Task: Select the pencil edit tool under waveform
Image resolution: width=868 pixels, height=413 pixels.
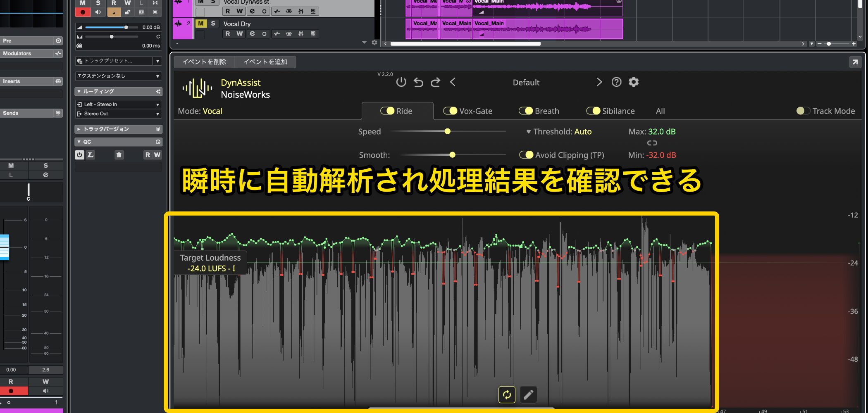Action: [x=528, y=395]
